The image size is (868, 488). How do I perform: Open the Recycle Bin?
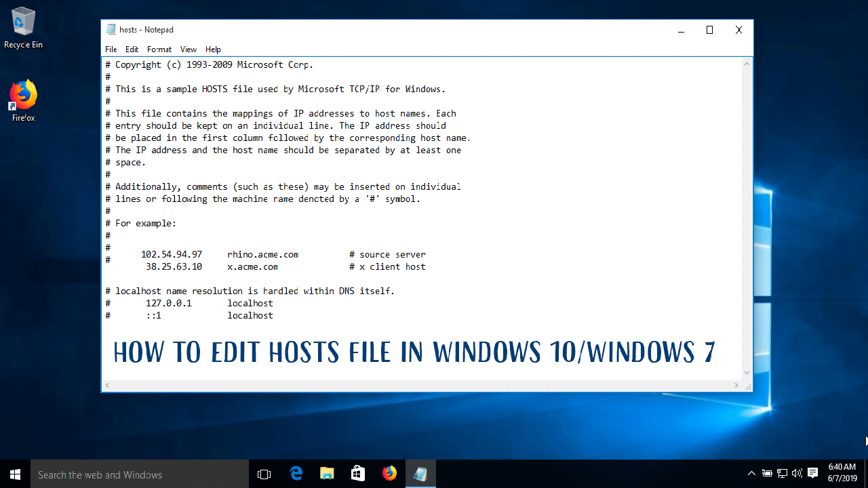[x=22, y=24]
